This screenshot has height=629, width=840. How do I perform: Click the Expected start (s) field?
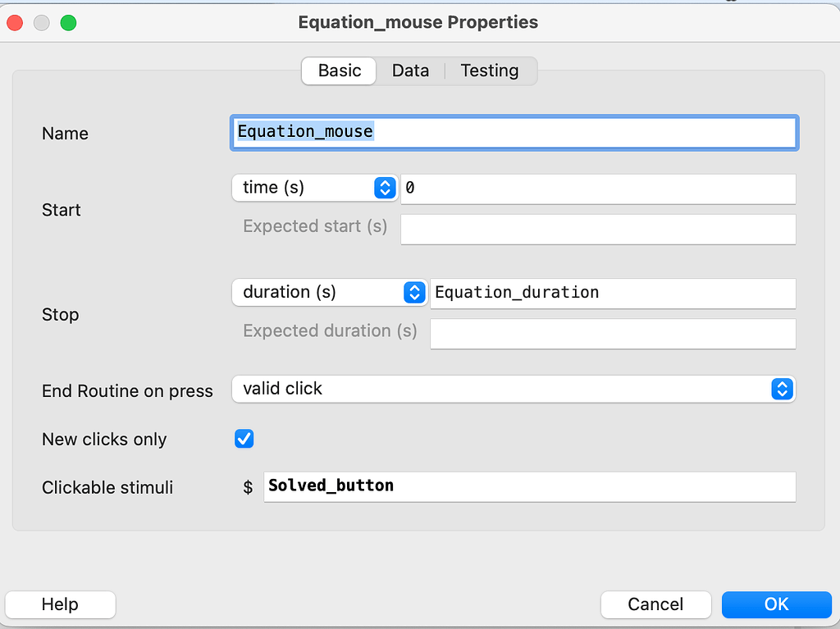pos(598,229)
